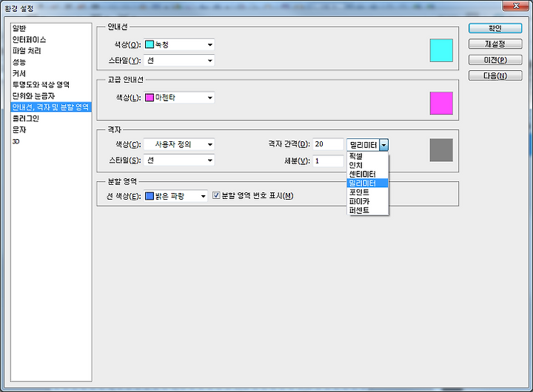Image resolution: width=533 pixels, height=392 pixels.
Task: Choose 인치 from the unit list
Action: coord(367,165)
